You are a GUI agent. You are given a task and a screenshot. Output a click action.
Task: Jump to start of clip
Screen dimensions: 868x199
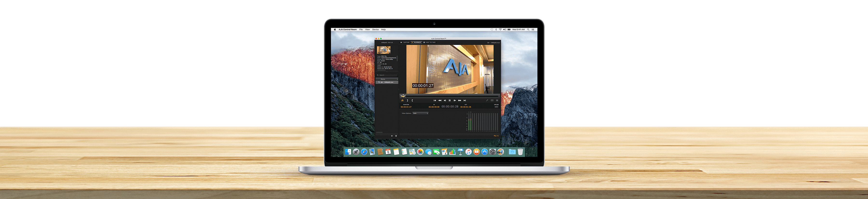point(435,101)
